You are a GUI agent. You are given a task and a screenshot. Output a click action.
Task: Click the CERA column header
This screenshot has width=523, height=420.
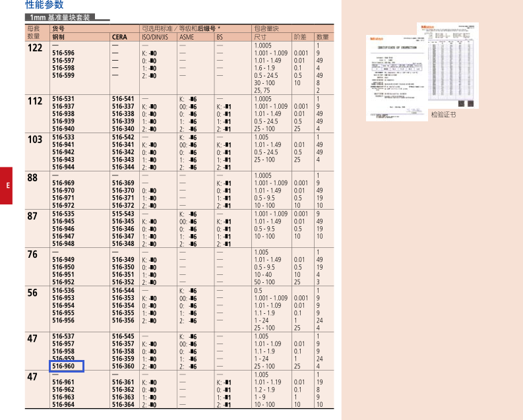pyautogui.click(x=119, y=37)
